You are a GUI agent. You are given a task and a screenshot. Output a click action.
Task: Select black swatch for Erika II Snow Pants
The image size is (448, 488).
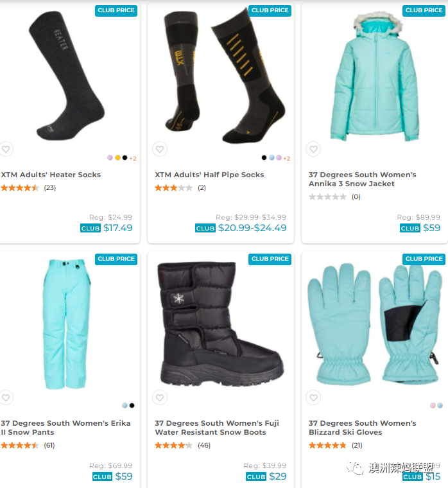click(132, 405)
